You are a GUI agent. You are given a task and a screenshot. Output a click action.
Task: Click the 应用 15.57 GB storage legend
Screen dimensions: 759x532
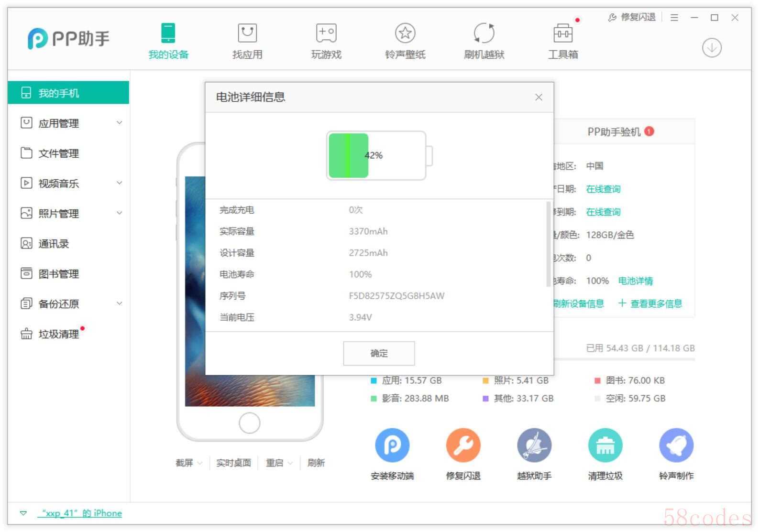pyautogui.click(x=407, y=380)
